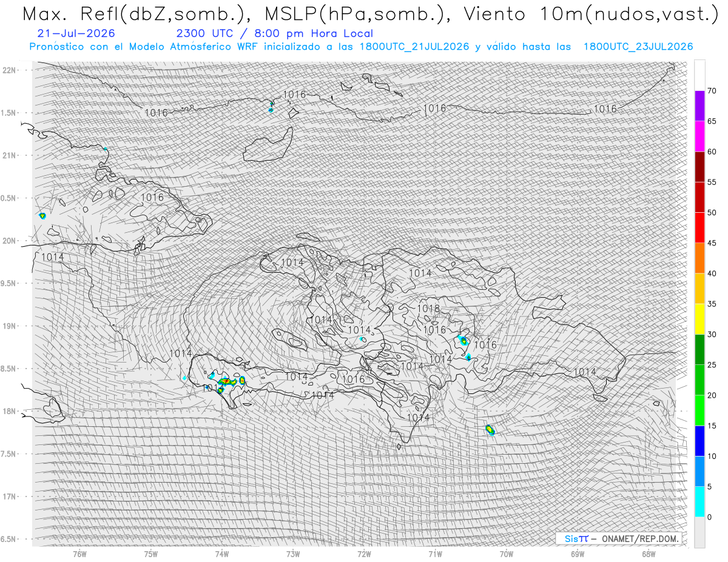
Task: Click the '73W' longitude axis label
Action: coord(292,554)
